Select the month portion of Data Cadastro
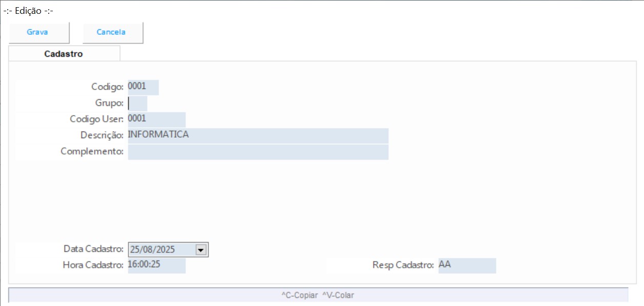This screenshot has width=644, height=306. tap(148, 250)
